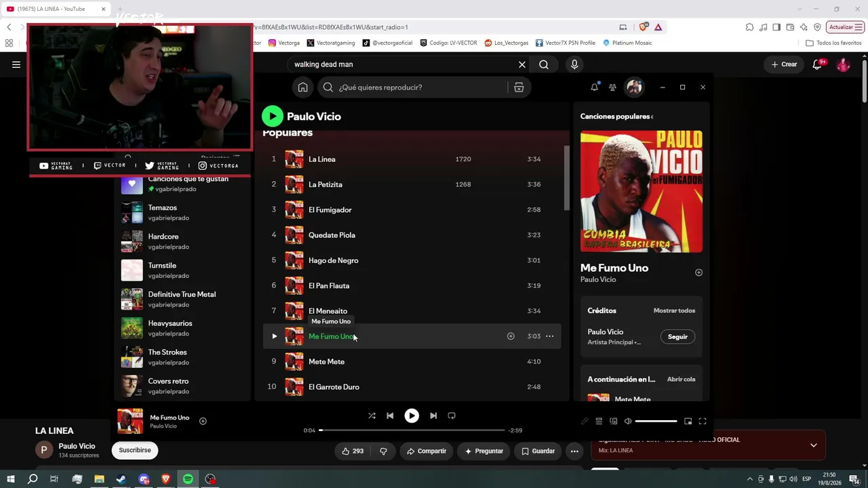Open Spotify connect to a device icon
The height and width of the screenshot is (488, 868).
pyautogui.click(x=614, y=421)
